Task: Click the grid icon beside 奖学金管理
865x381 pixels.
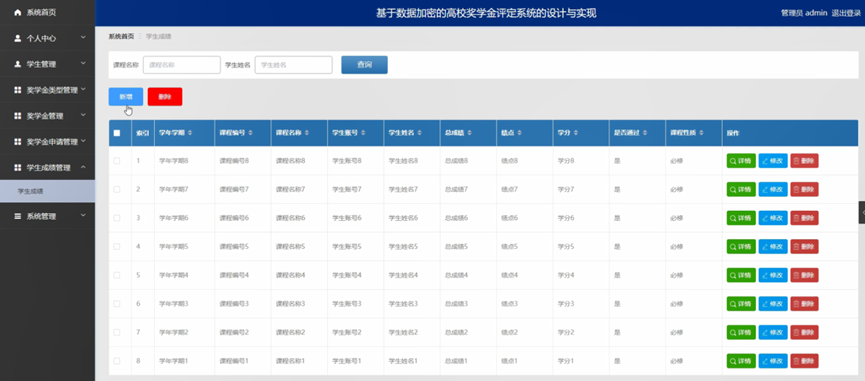Action: point(17,116)
